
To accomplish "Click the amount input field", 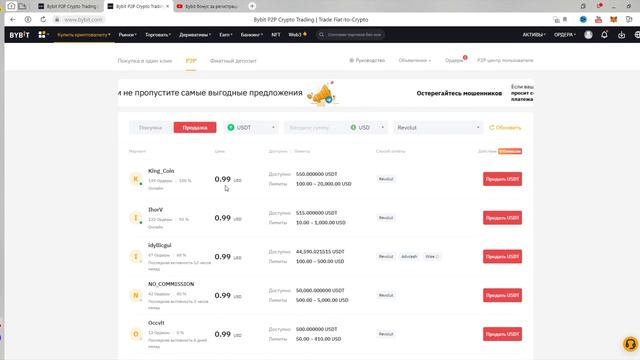I will 316,128.
